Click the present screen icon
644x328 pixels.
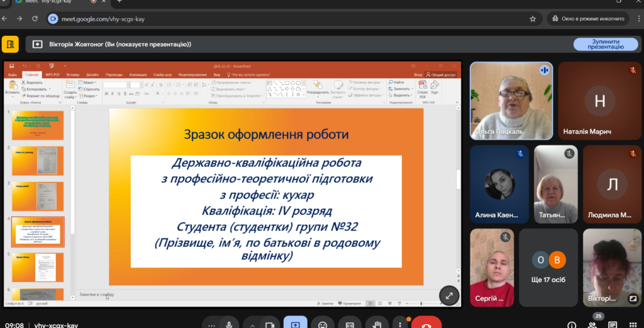(x=296, y=324)
